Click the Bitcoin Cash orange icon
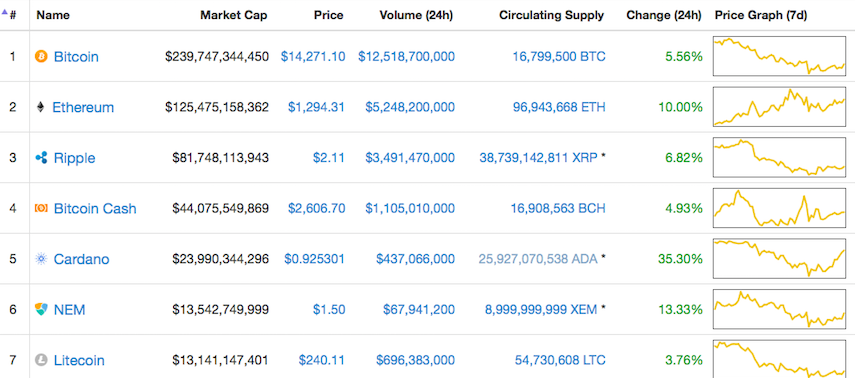The width and height of the screenshot is (855, 378). 41,208
